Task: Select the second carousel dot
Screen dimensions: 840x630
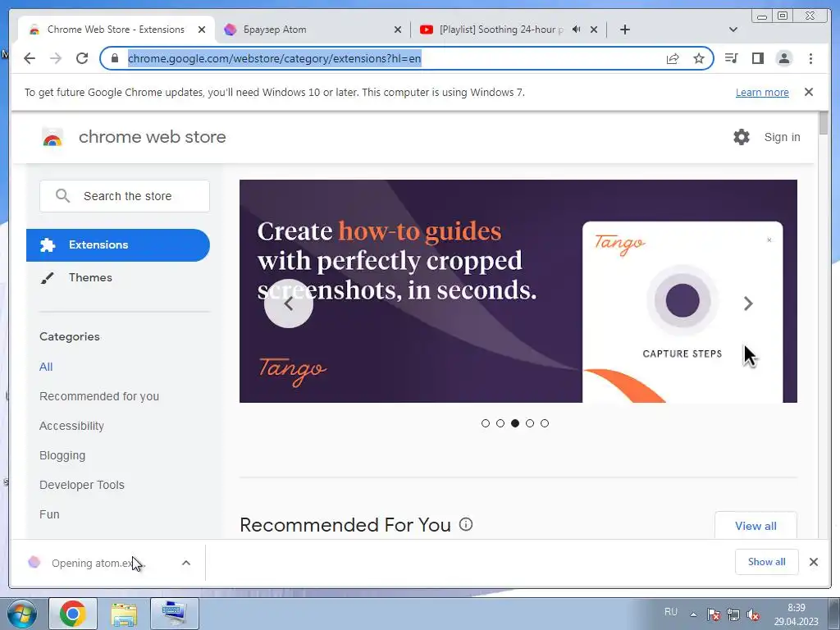Action: [500, 423]
